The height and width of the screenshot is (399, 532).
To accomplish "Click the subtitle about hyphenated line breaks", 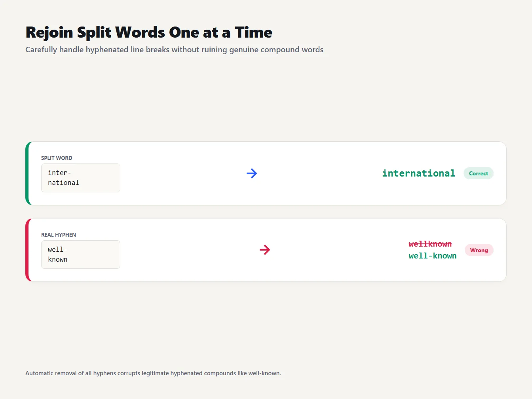I will coord(174,50).
